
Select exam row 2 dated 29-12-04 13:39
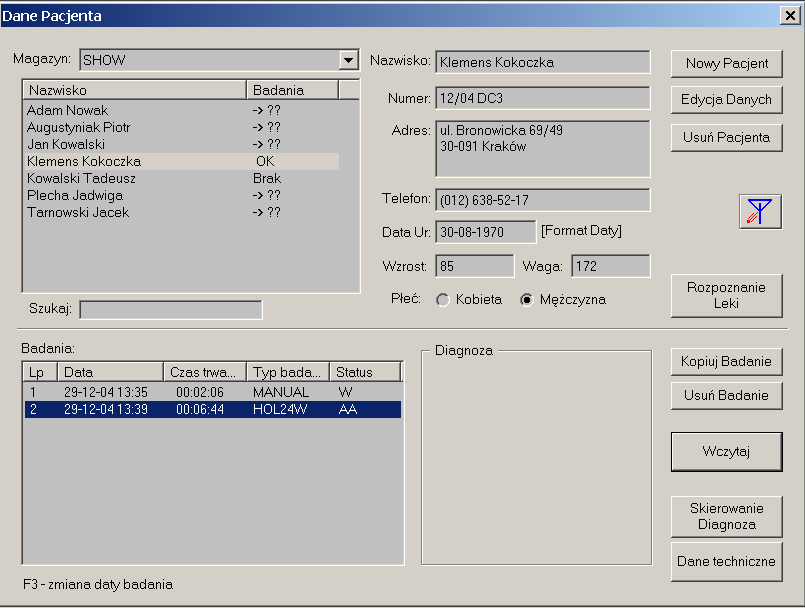click(213, 409)
